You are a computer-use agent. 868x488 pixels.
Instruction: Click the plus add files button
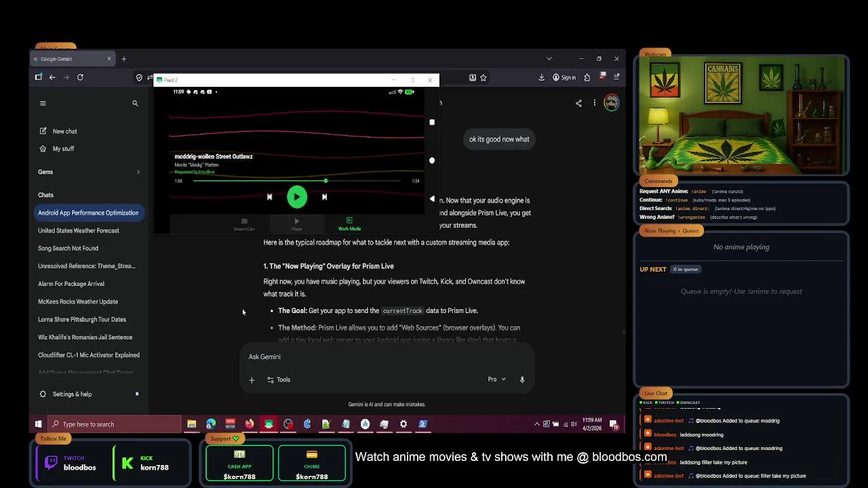click(252, 380)
